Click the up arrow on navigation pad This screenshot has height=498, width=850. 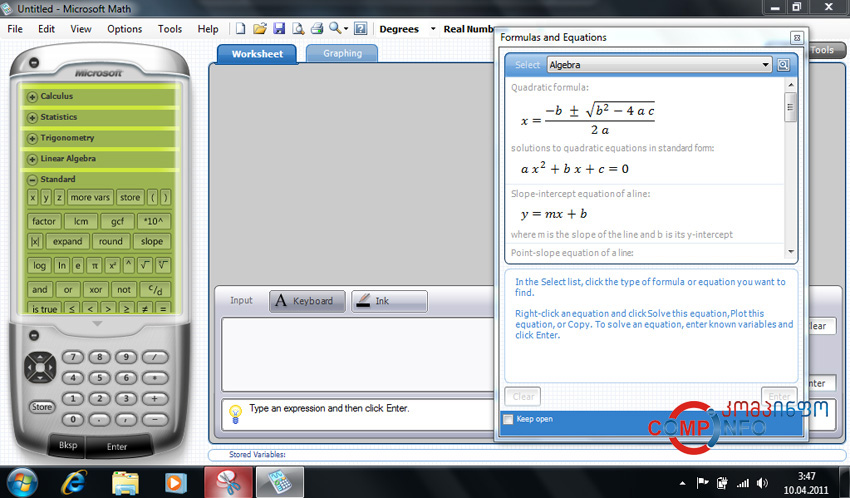coord(40,358)
